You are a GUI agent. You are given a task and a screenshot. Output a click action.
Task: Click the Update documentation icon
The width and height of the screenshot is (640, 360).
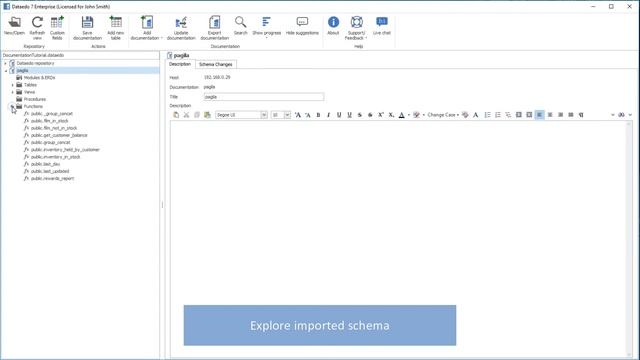[181, 23]
